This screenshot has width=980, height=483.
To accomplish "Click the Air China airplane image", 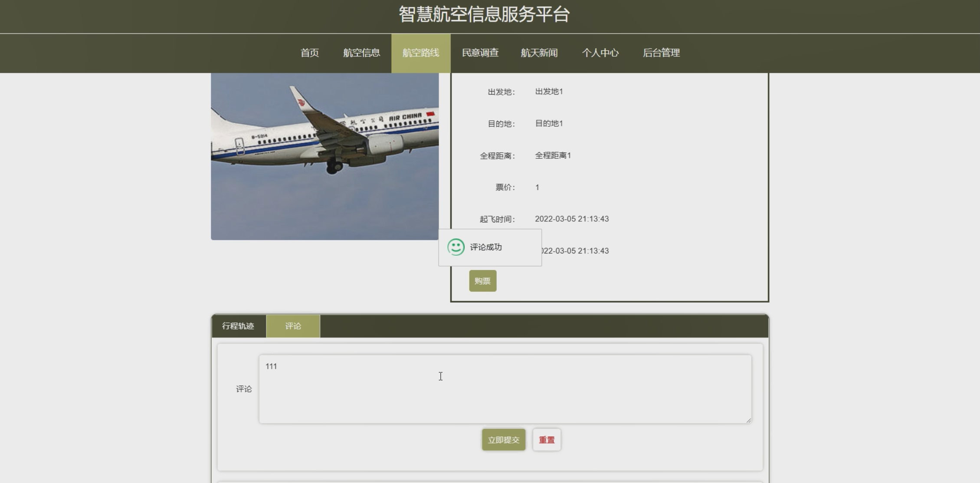I will (x=324, y=156).
